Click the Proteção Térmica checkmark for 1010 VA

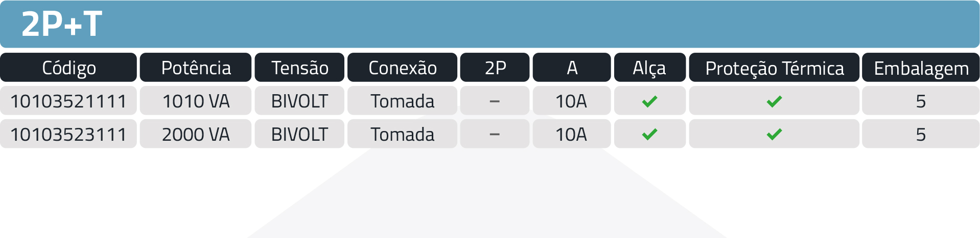point(774,101)
